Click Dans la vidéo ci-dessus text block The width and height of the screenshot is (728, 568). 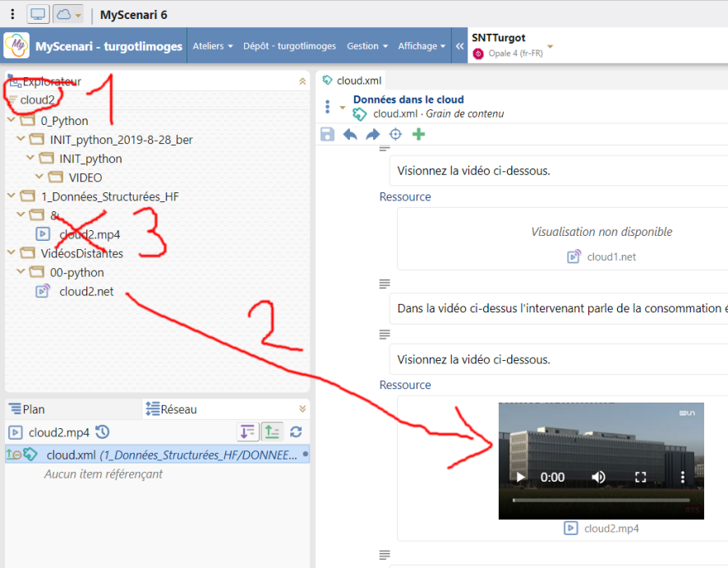coord(559,308)
